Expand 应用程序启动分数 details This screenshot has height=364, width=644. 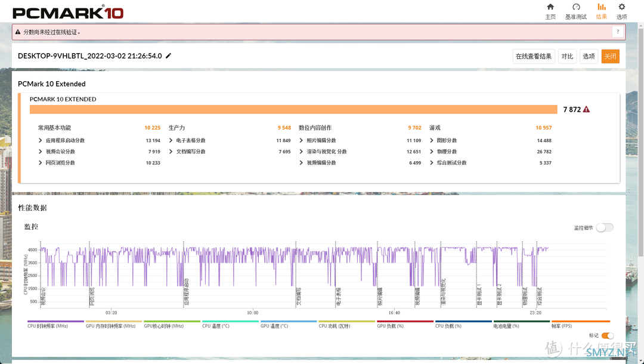[41, 141]
